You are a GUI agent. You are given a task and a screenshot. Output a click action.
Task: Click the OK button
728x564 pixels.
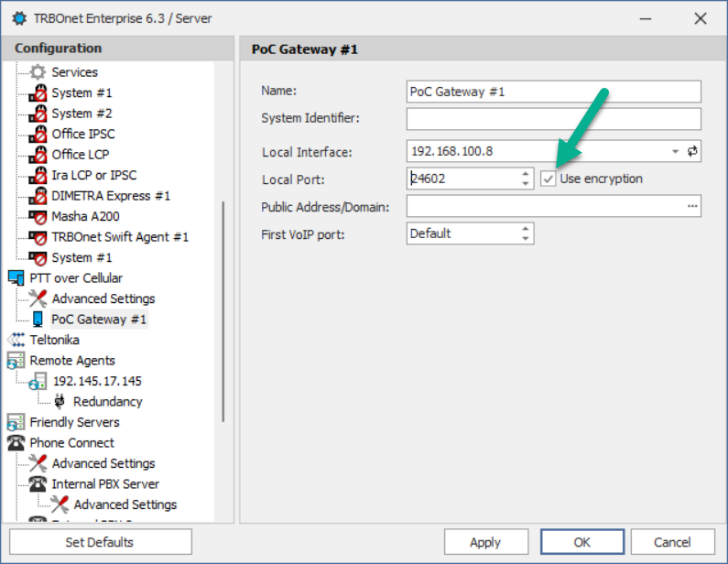click(x=582, y=542)
